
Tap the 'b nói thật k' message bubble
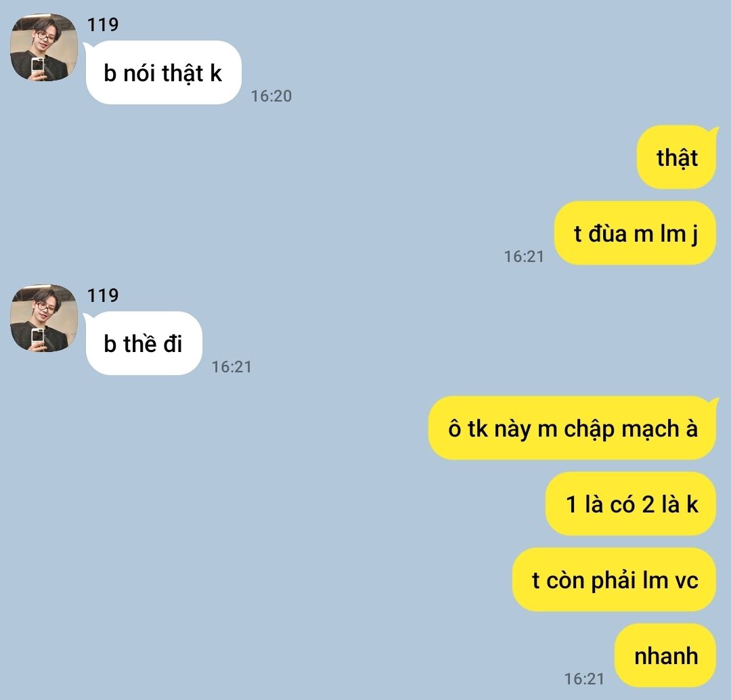[x=163, y=72]
